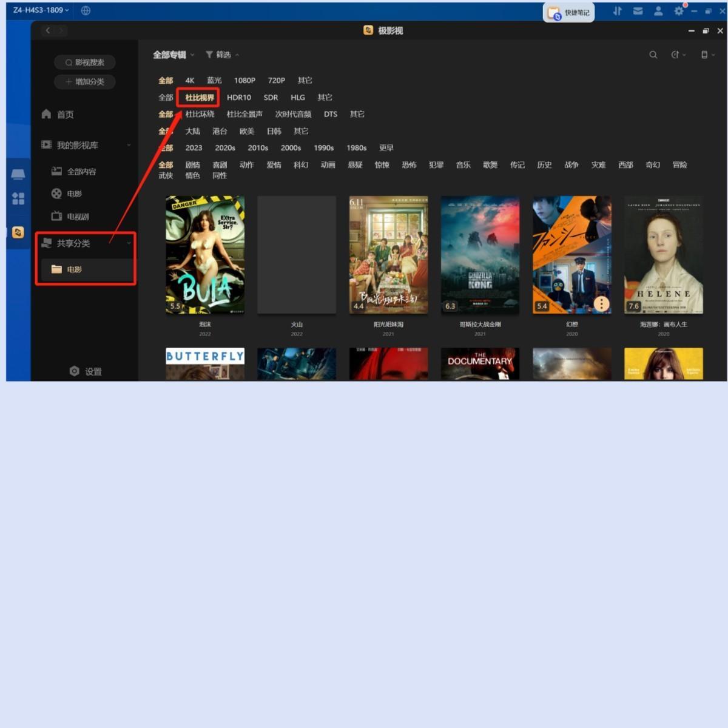Screen dimensions: 728x728
Task: Open the 阳光姐妹淘 movie poster
Action: [388, 255]
